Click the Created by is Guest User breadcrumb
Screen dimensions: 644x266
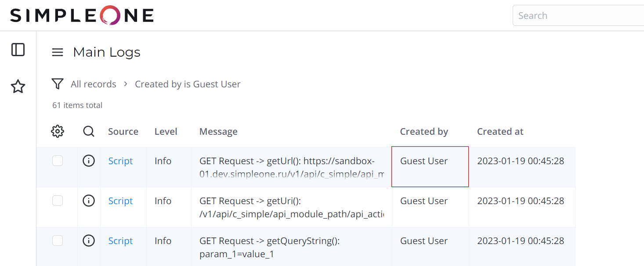(188, 84)
